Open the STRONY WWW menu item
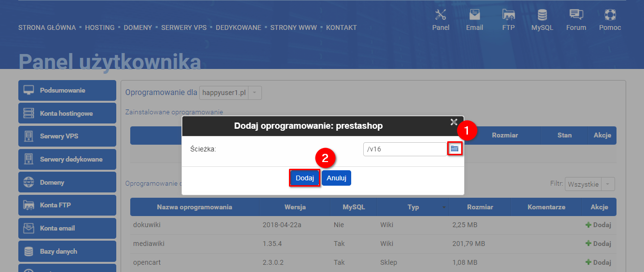This screenshot has width=644, height=272. pos(294,27)
